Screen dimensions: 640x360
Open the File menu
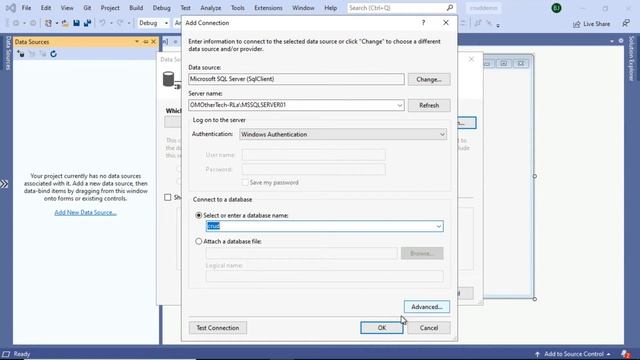[x=26, y=8]
